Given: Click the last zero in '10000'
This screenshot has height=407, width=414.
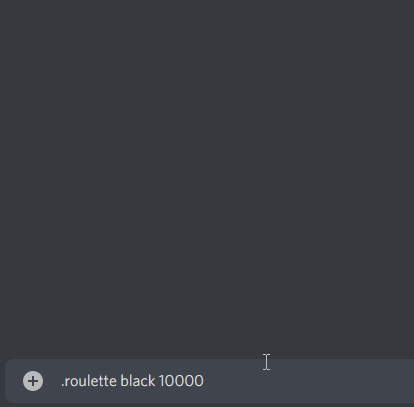Looking at the screenshot, I should coord(199,381).
